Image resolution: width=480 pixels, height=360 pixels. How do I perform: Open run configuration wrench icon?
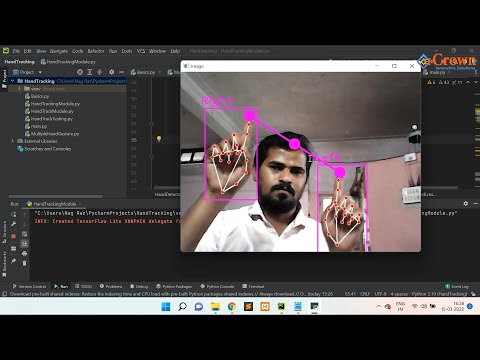click(x=13, y=224)
